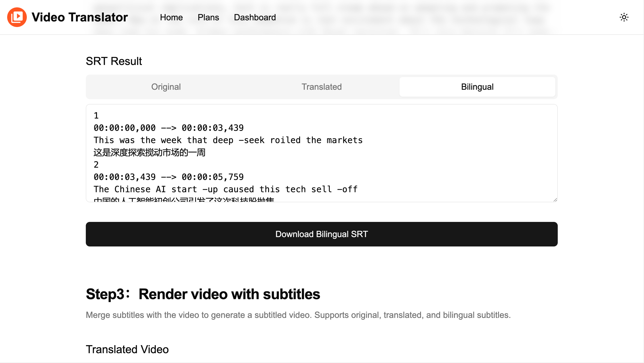Screen dimensions: 644x363
Task: Go to the Home page
Action: point(171,17)
